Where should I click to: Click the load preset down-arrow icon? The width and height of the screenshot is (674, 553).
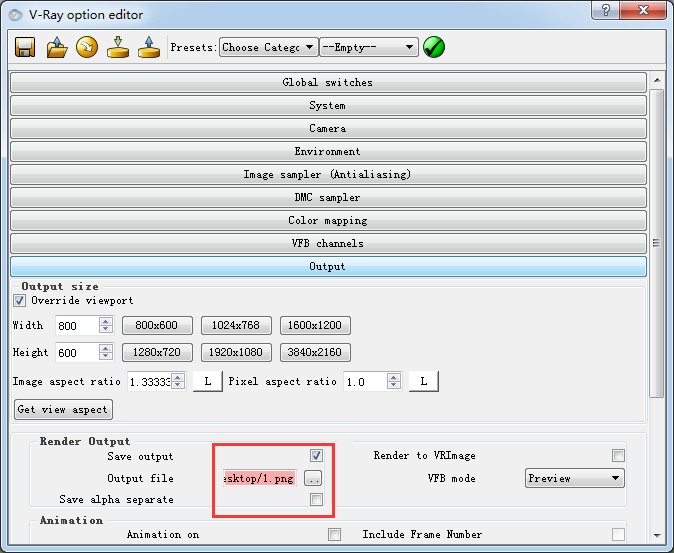point(118,47)
